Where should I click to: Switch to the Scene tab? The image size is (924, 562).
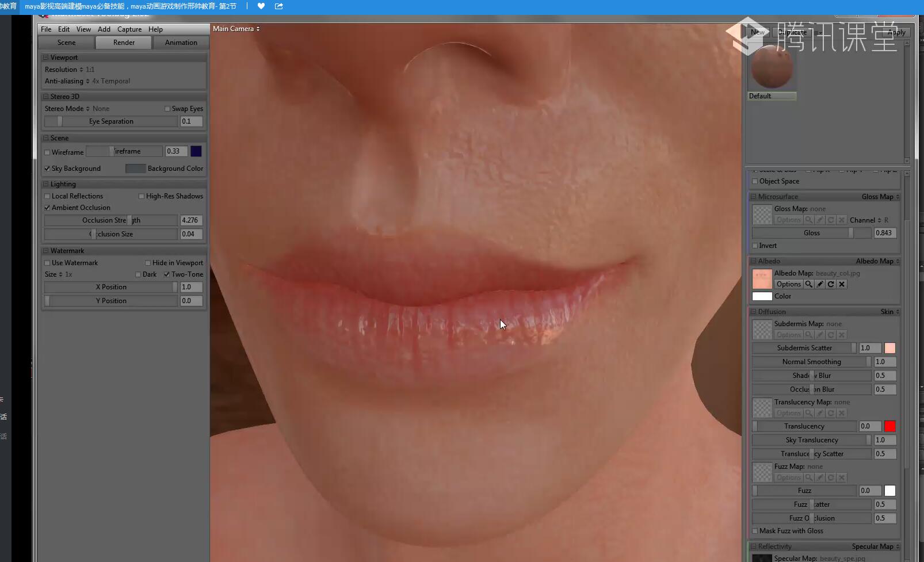click(x=66, y=43)
